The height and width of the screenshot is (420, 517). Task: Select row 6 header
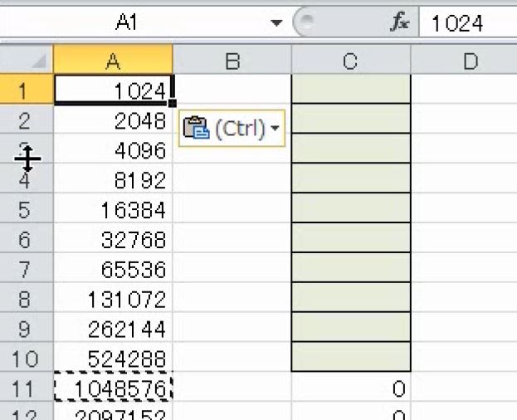(x=27, y=237)
